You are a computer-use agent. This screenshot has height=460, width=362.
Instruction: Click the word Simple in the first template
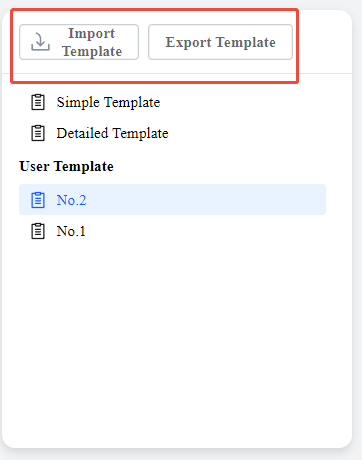(x=78, y=102)
